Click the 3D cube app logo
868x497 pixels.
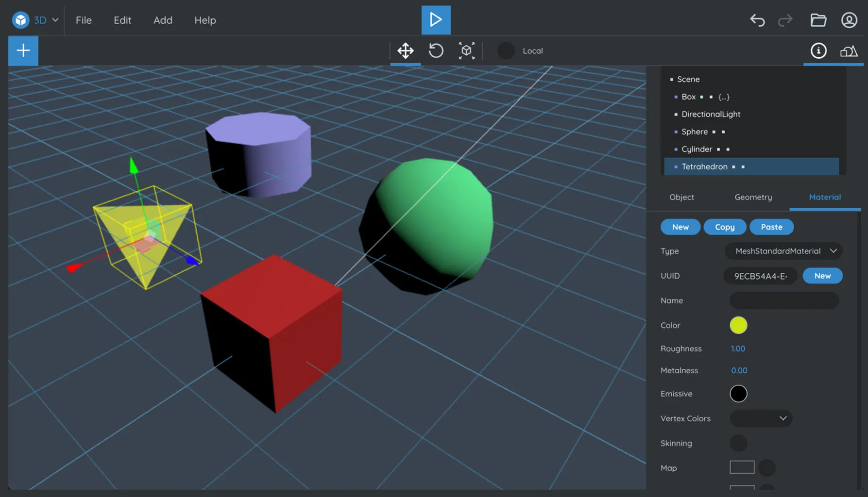tap(20, 20)
